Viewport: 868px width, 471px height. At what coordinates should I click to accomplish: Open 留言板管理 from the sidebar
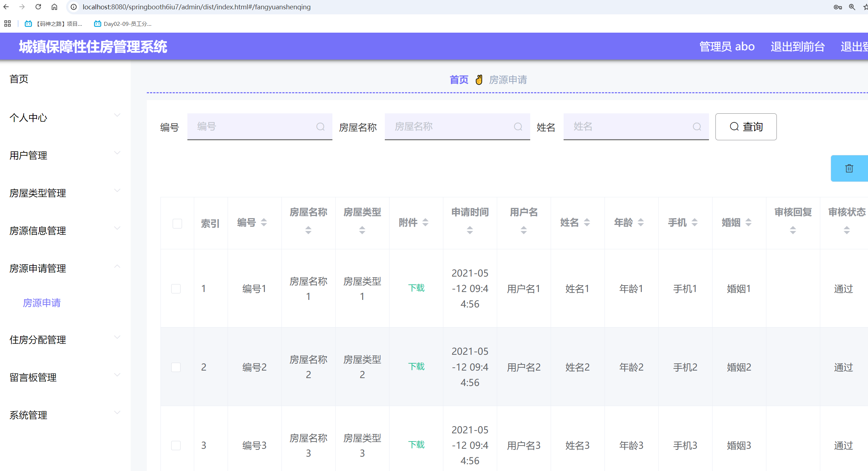point(33,377)
